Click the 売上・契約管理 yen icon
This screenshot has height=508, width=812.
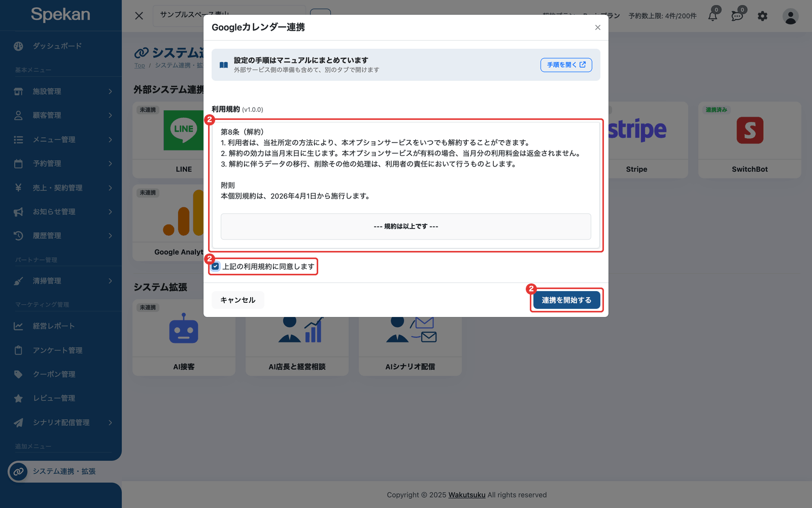point(18,187)
